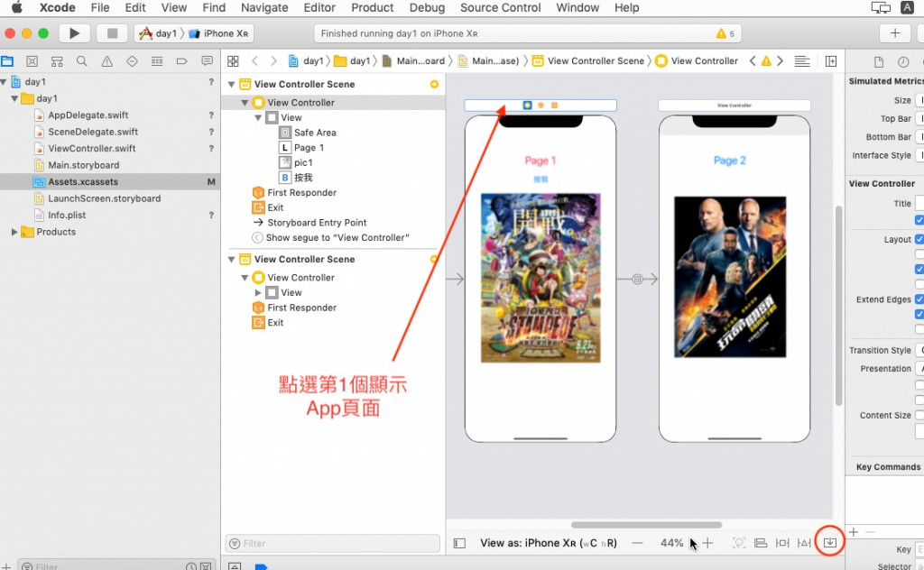
Task: Click View as: iPhone XR button
Action: pyautogui.click(x=548, y=543)
